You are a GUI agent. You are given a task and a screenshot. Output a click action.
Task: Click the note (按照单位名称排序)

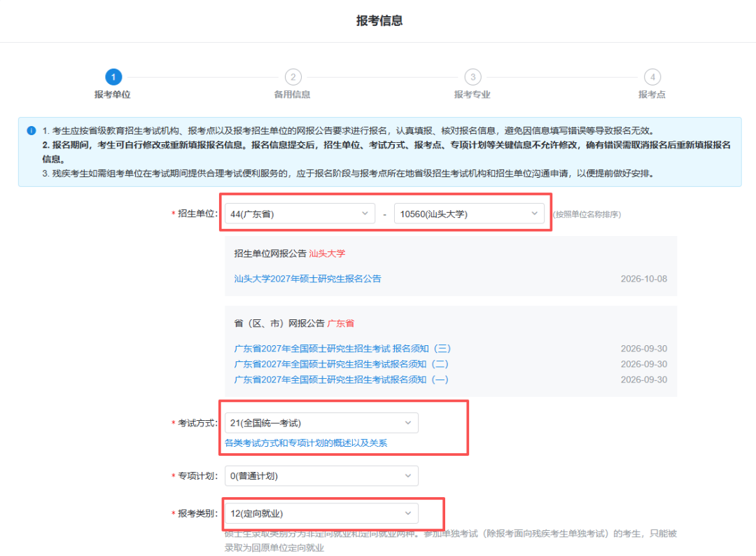pos(587,214)
